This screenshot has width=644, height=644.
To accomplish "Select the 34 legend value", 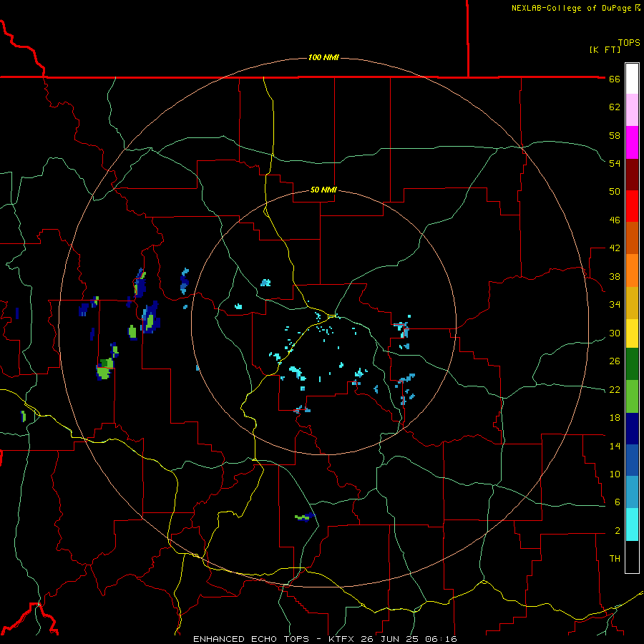I will click(x=615, y=305).
